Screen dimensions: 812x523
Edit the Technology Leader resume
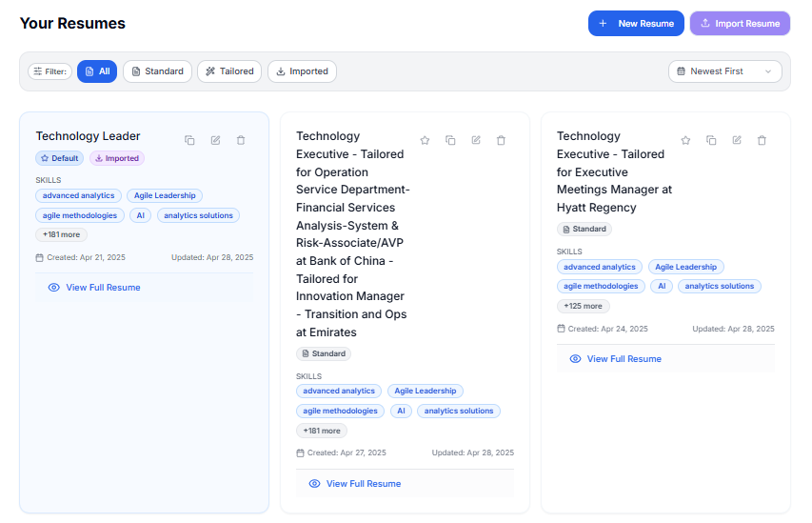coord(215,140)
